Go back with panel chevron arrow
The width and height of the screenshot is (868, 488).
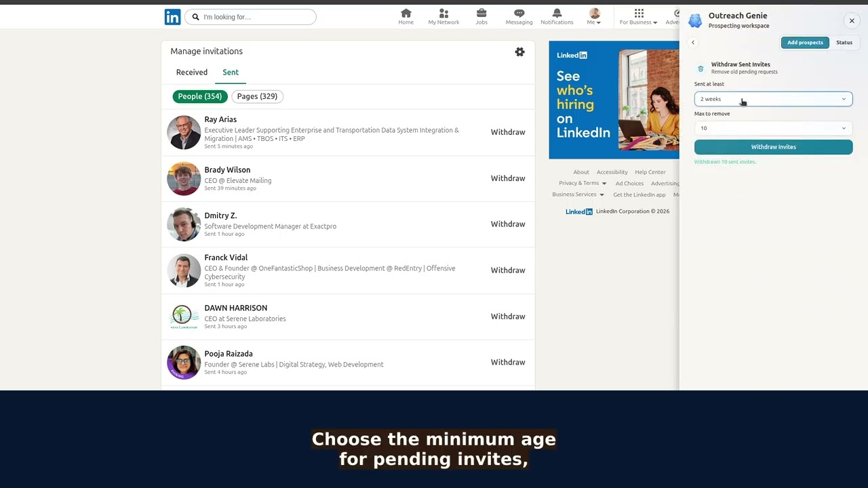pyautogui.click(x=693, y=43)
